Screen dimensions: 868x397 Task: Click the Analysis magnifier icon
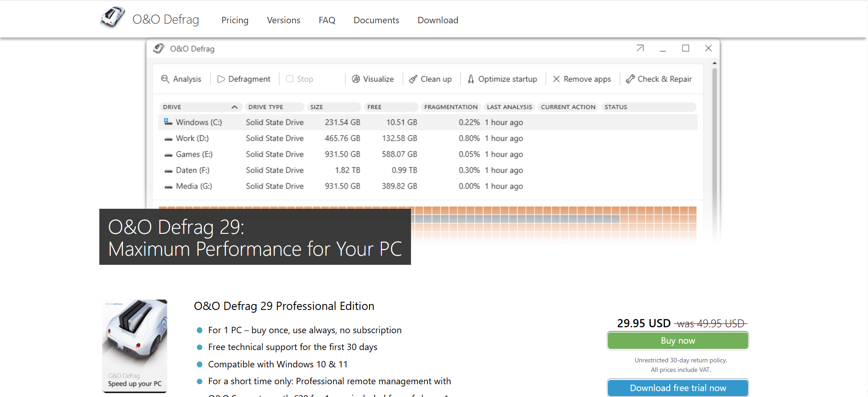165,79
